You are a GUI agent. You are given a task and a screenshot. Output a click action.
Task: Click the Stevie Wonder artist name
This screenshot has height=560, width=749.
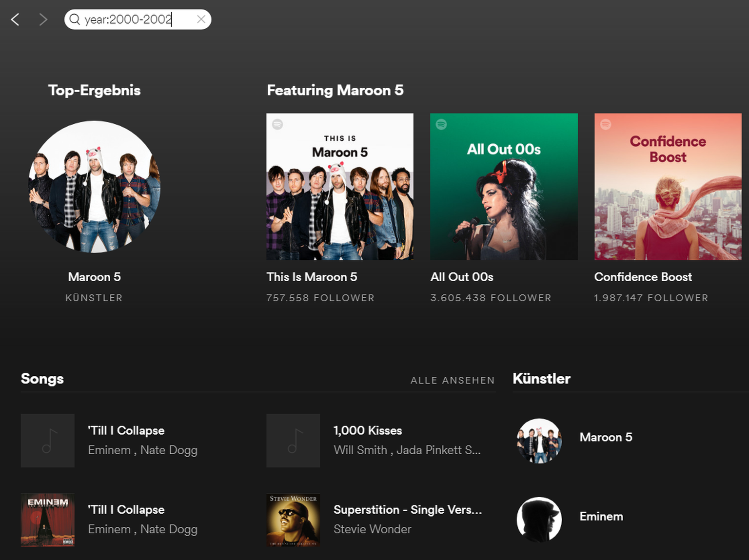(x=372, y=529)
